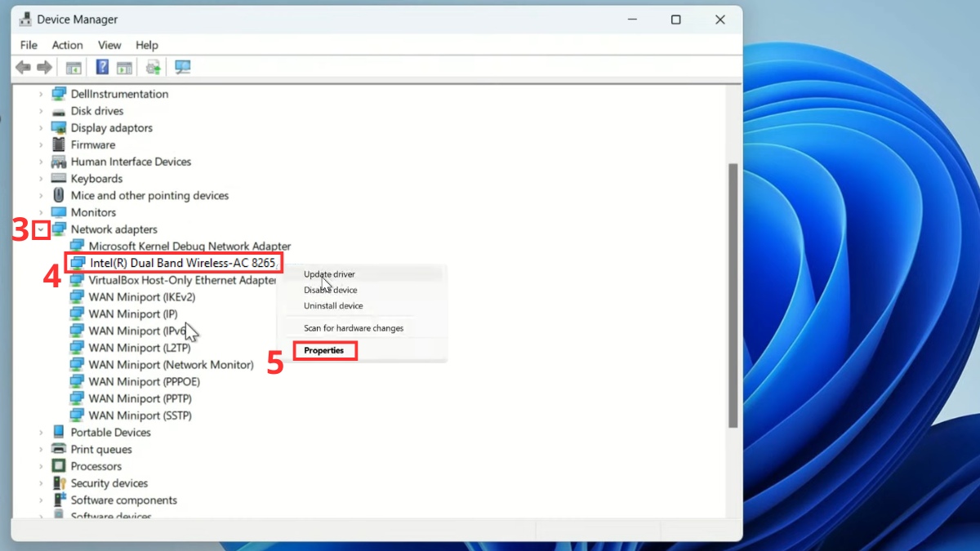Click the Monitors icon
This screenshot has width=980, height=551.
click(59, 212)
